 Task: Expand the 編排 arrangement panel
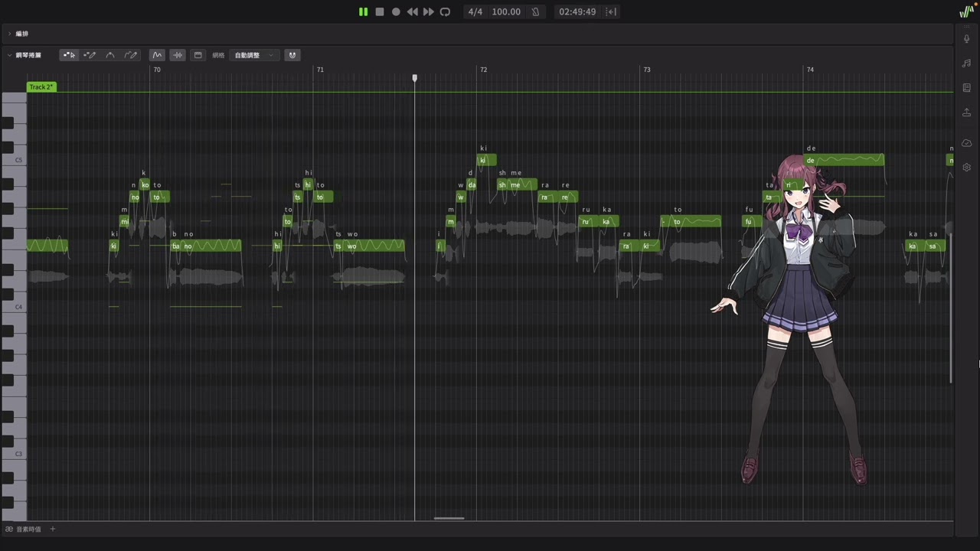tap(9, 34)
